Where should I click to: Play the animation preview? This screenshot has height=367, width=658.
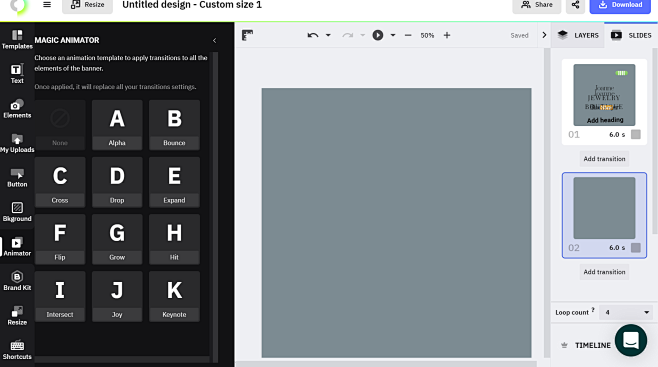tap(378, 35)
